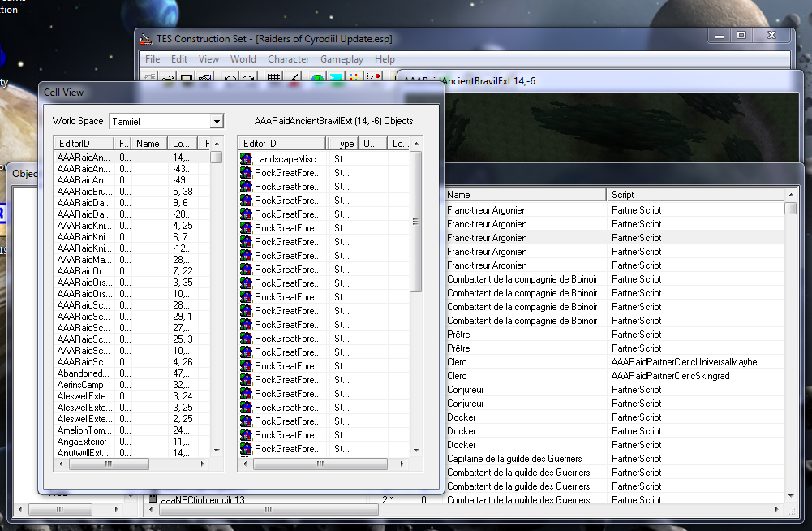812x531 pixels.
Task: Click the Save plugin toolbar icon
Action: tap(187, 78)
